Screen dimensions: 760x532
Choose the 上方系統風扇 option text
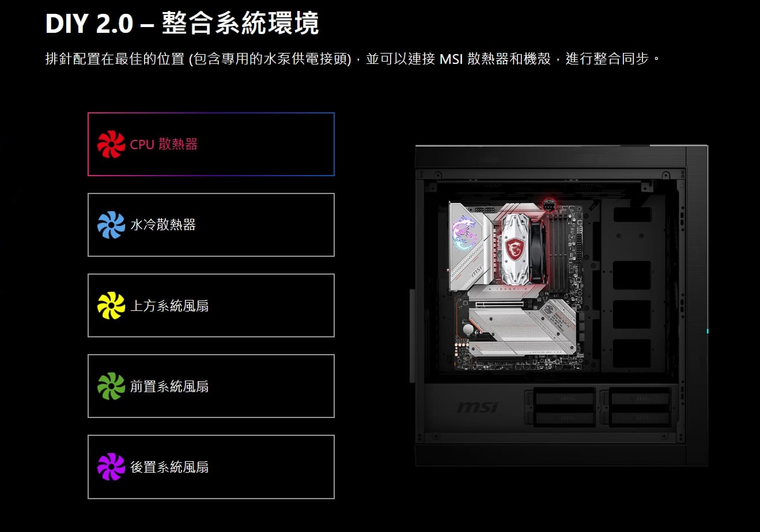[x=169, y=306]
